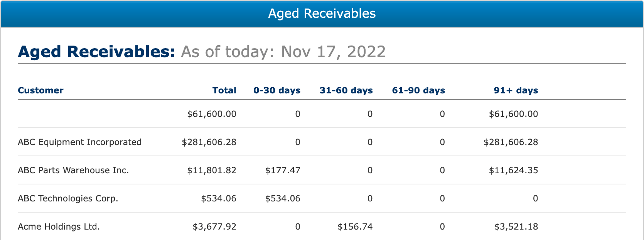Click the Customer column header

coord(40,90)
